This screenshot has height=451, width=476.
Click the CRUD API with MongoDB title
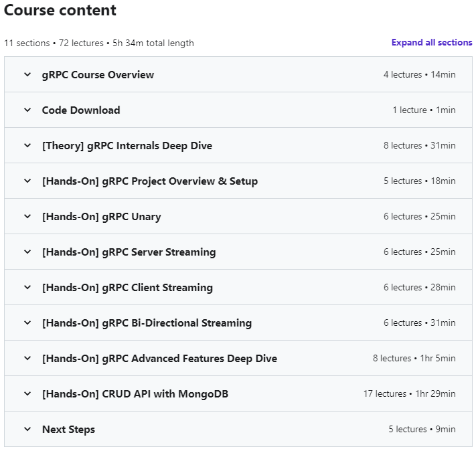click(135, 394)
